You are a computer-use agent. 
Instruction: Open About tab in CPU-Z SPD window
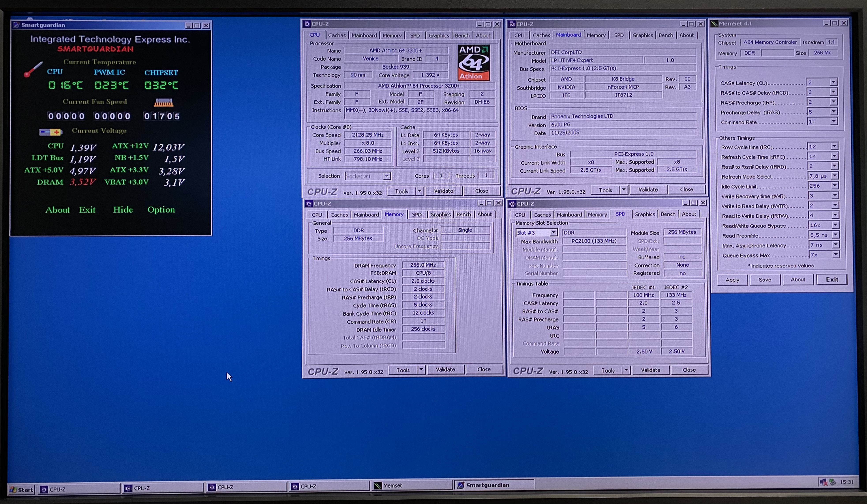point(689,214)
